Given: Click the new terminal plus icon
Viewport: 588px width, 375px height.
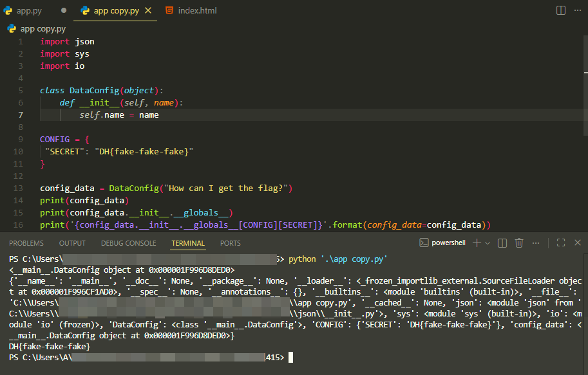Looking at the screenshot, I should point(477,243).
